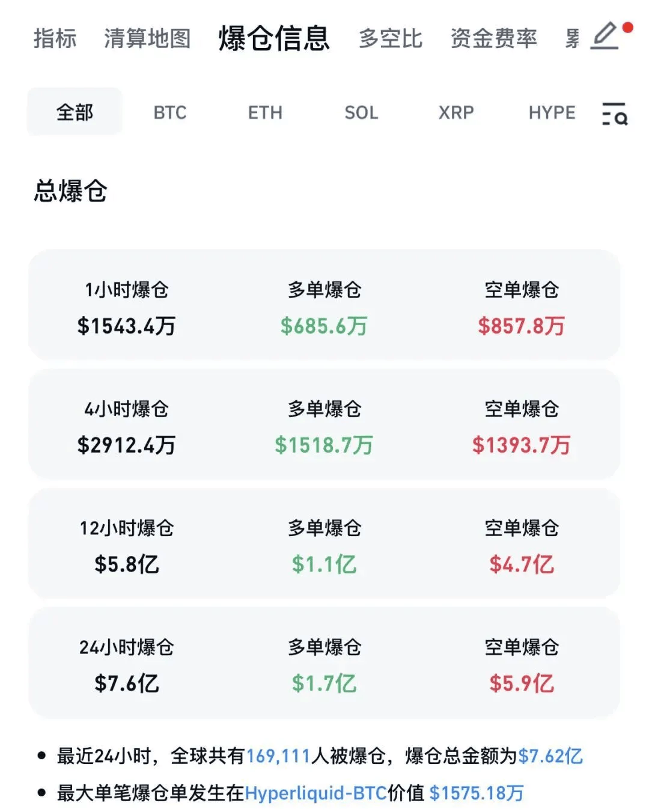Open the 资金费率 tab

(493, 38)
